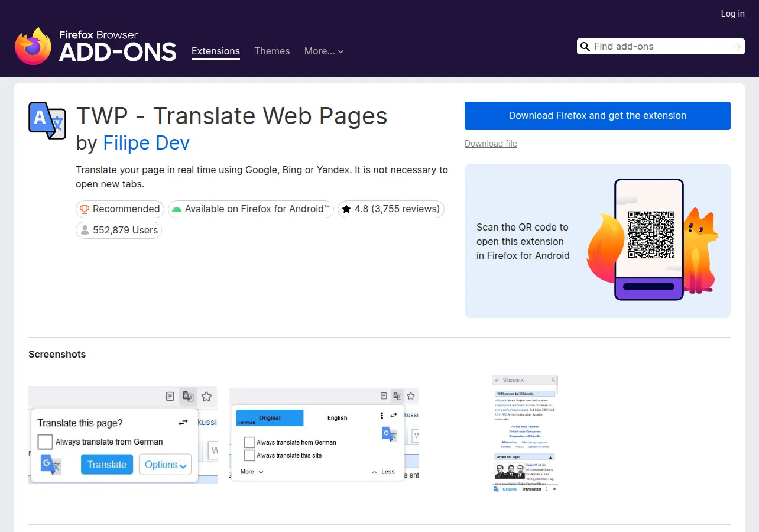Open the Translate this page popup screenshot

point(123,434)
